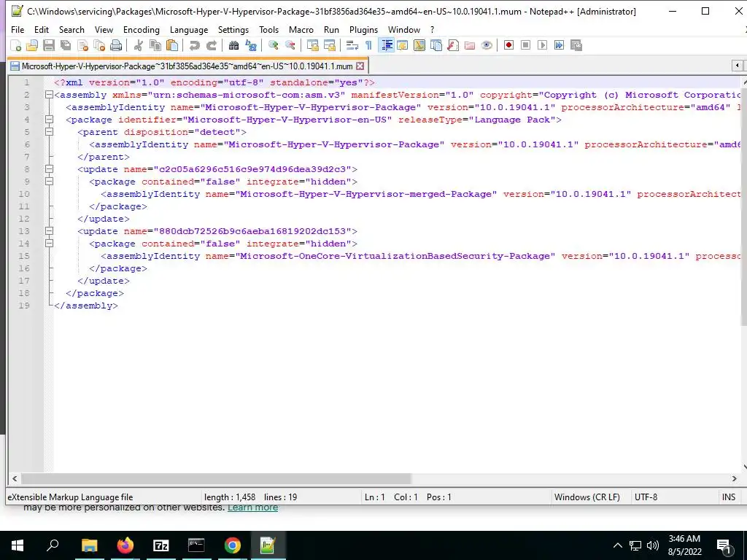This screenshot has height=560, width=747.
Task: Collapse the update fold marker on line 13
Action: tap(49, 231)
